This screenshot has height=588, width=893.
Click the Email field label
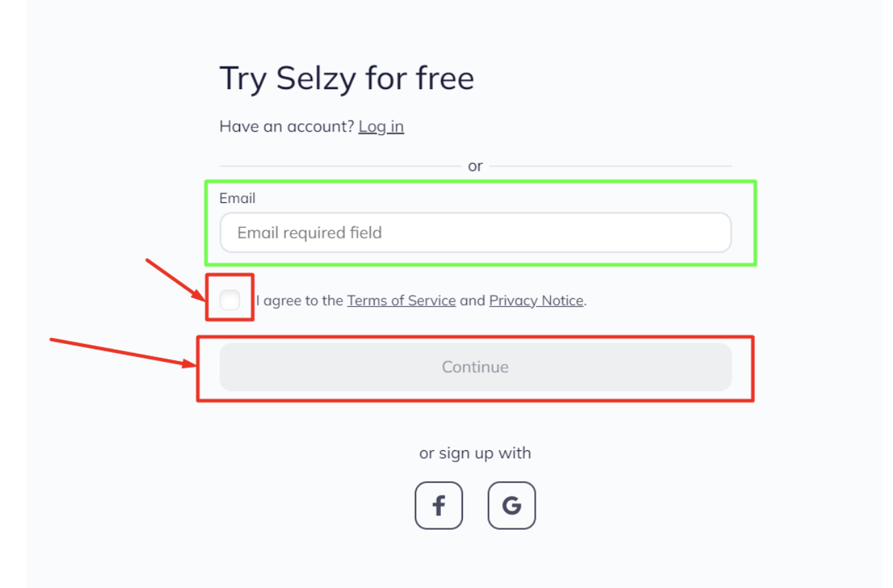(x=237, y=198)
